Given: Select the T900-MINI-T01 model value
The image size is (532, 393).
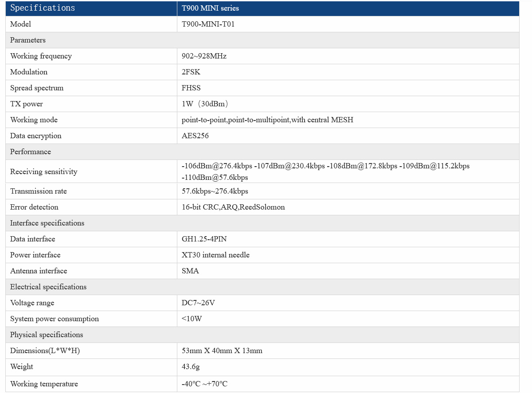Looking at the screenshot, I should [x=208, y=24].
